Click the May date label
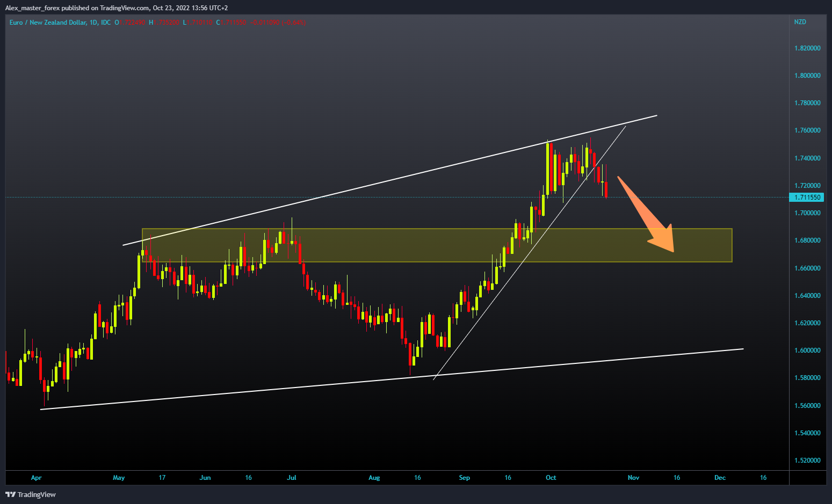Screen dimensions: 832x504 tap(119, 478)
